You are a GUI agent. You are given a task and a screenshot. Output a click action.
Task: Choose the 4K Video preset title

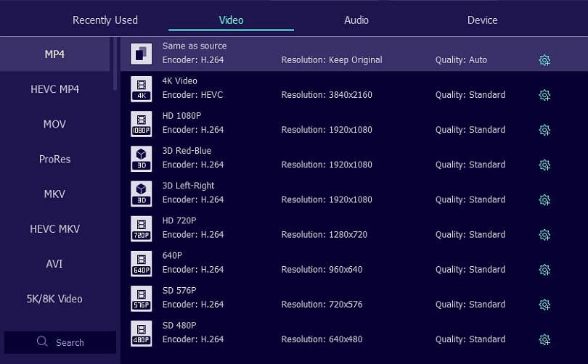tap(179, 81)
